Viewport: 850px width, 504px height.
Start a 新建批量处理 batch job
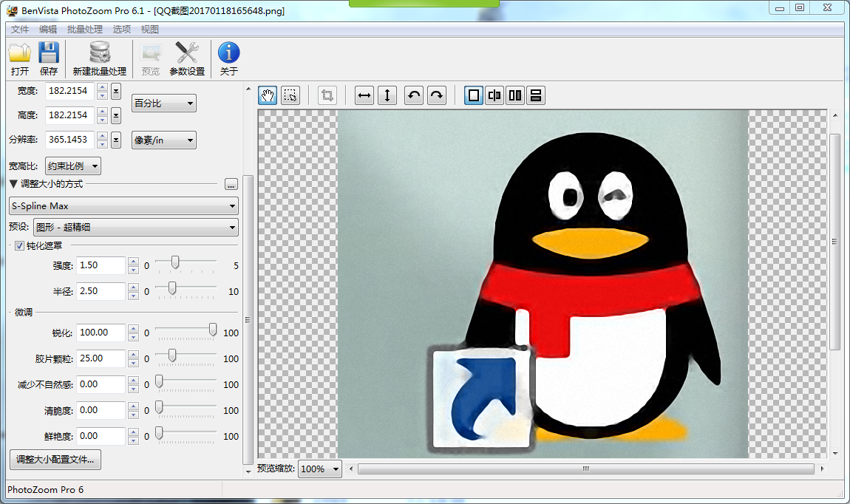coord(100,58)
